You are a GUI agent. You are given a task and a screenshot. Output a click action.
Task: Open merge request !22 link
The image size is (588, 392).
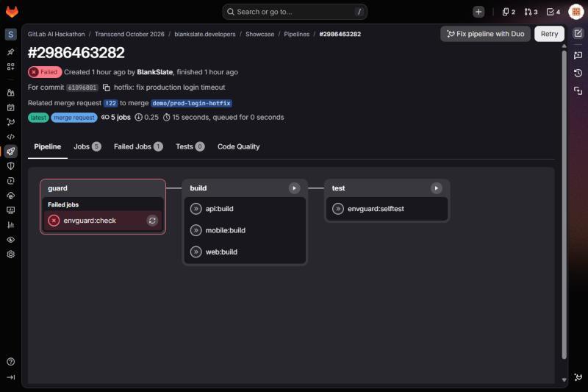pyautogui.click(x=111, y=103)
